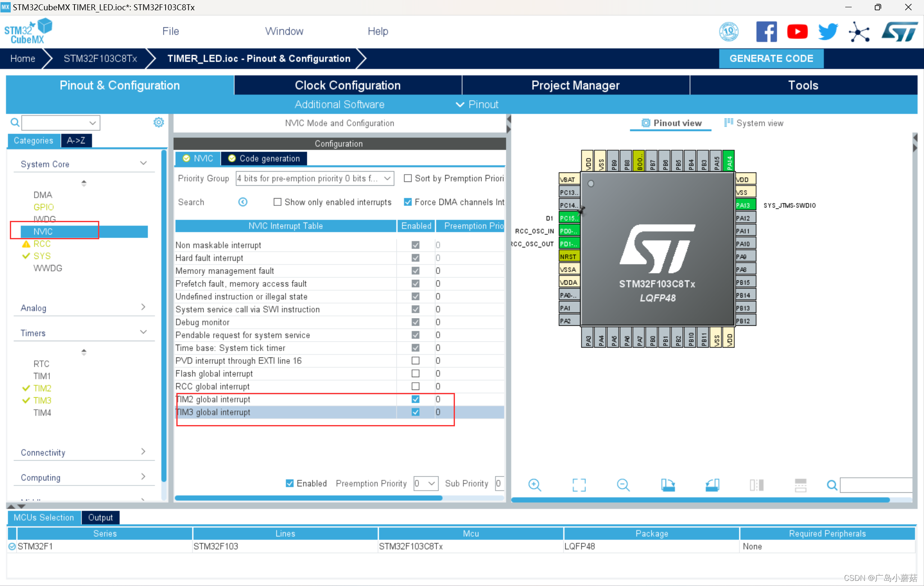Image resolution: width=924 pixels, height=586 pixels.
Task: Open the Code generation tab
Action: 264,158
